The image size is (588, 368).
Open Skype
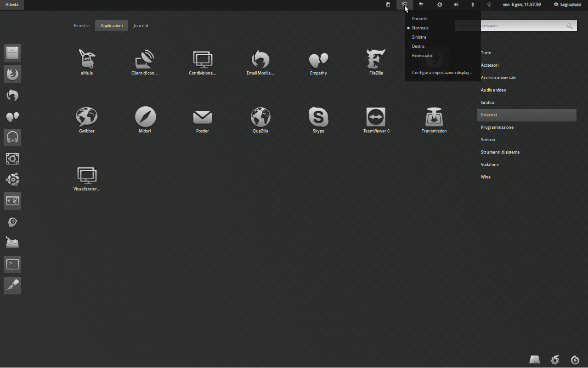[318, 120]
